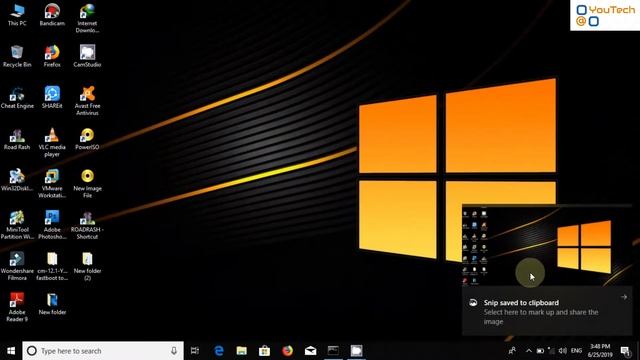Click the ENG language indicator
640x360 pixels.
[576, 351]
